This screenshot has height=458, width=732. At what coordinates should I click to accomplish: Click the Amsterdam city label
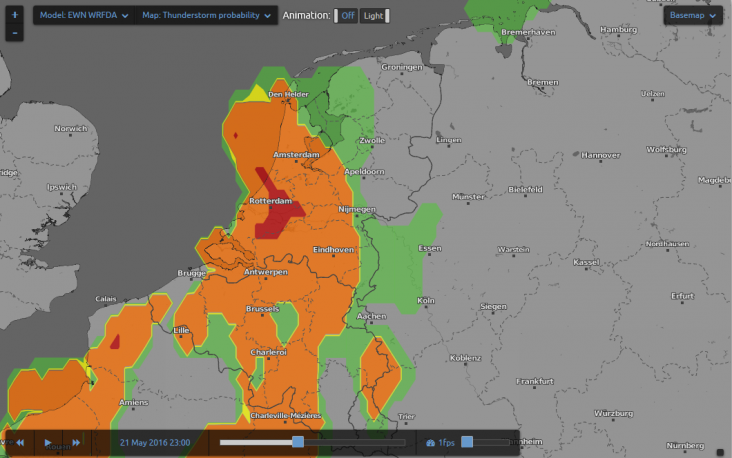(295, 156)
